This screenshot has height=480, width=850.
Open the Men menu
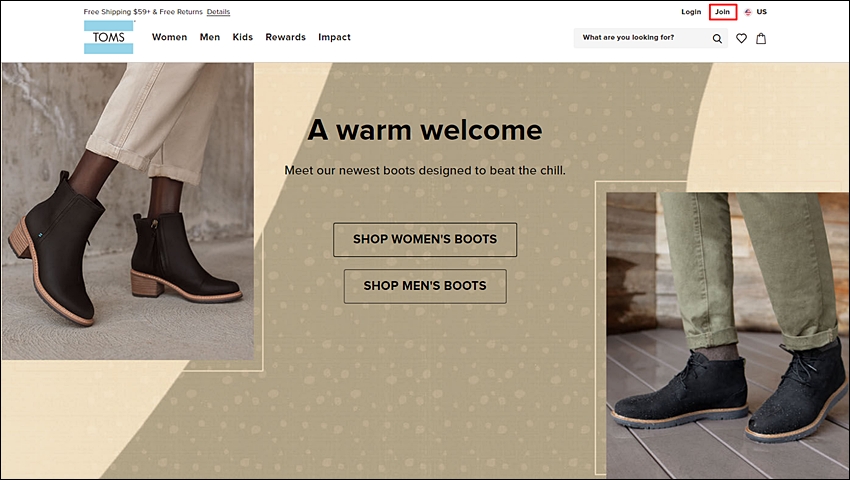[x=210, y=37]
